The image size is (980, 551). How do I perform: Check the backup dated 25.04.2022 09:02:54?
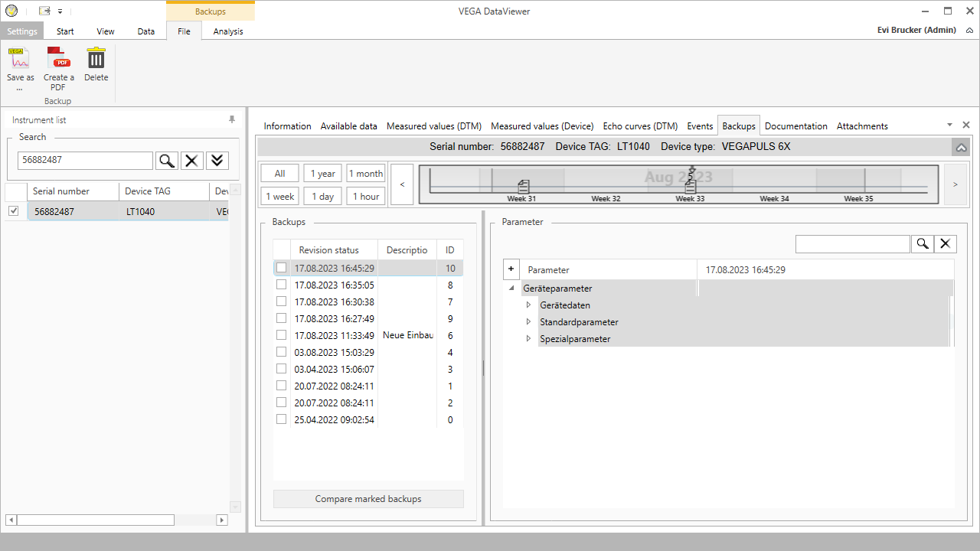tap(281, 419)
